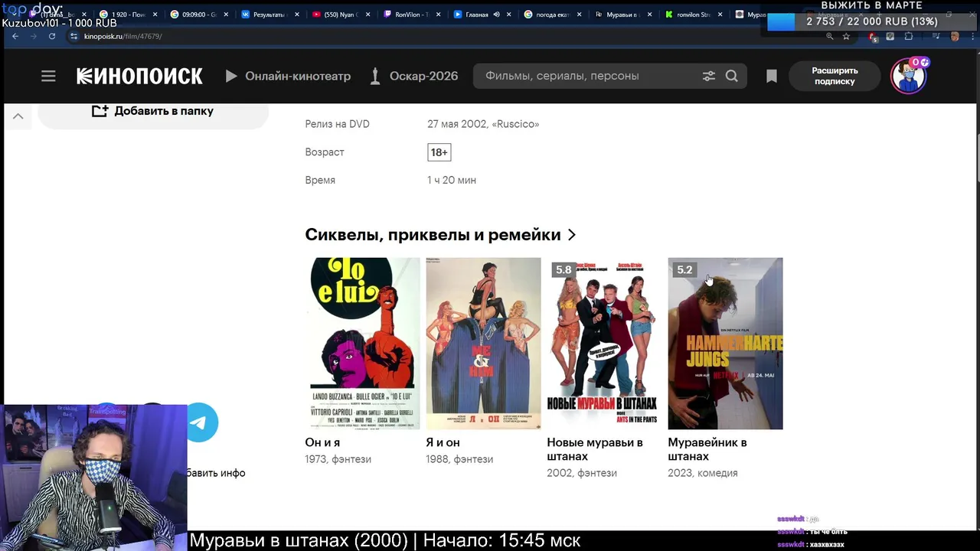The image size is (980, 551).
Task: Go back in browser history
Action: 15,36
